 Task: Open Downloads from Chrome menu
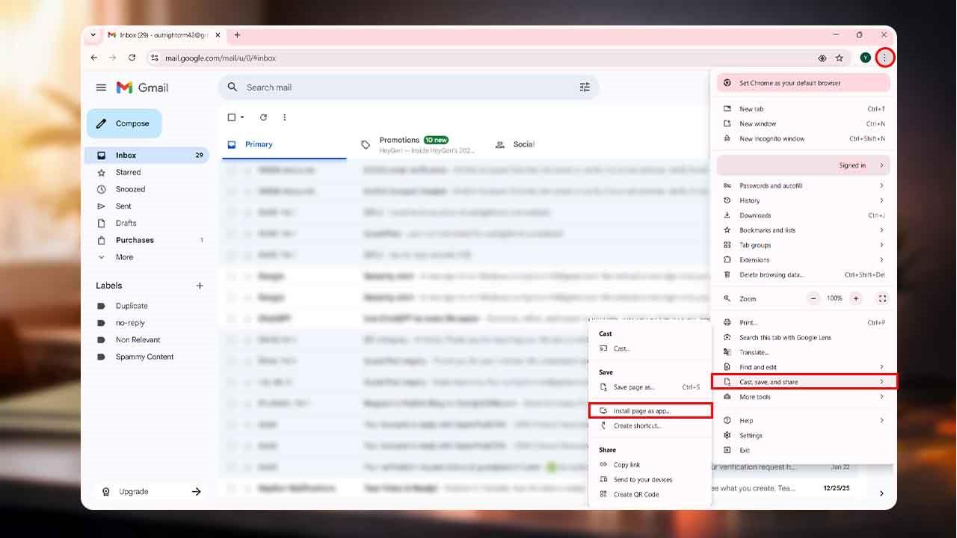804,215
